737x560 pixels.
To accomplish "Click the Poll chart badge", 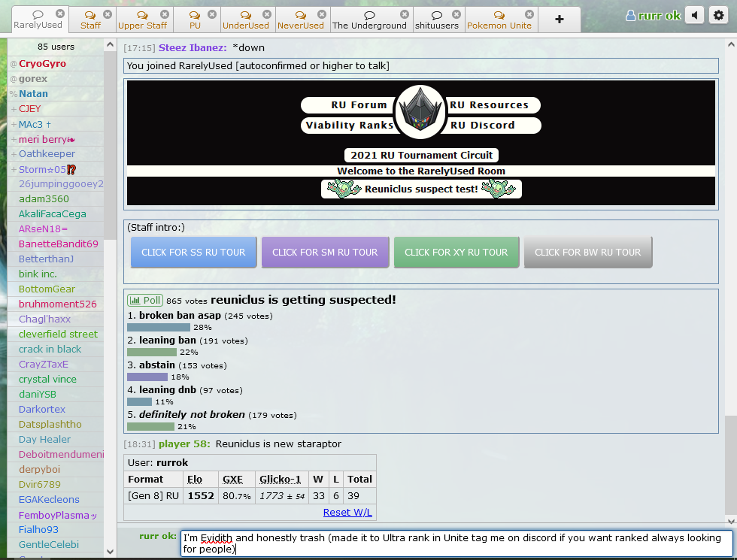I will coord(144,300).
